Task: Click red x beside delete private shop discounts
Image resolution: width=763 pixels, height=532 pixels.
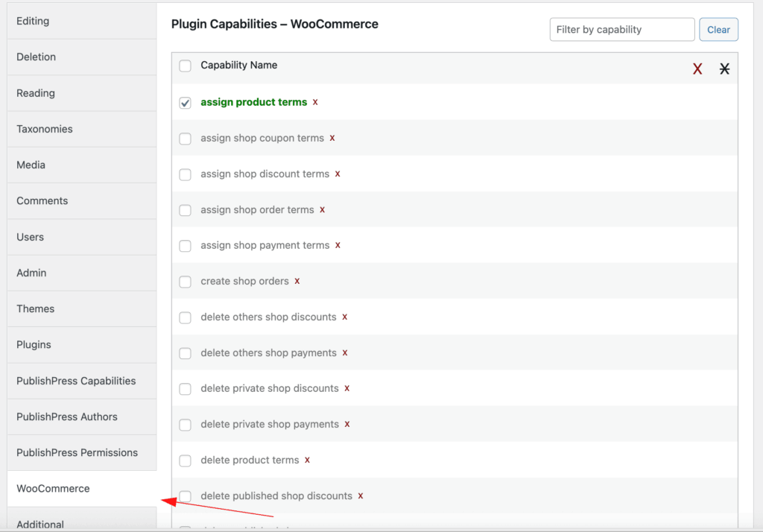Action: click(x=347, y=388)
